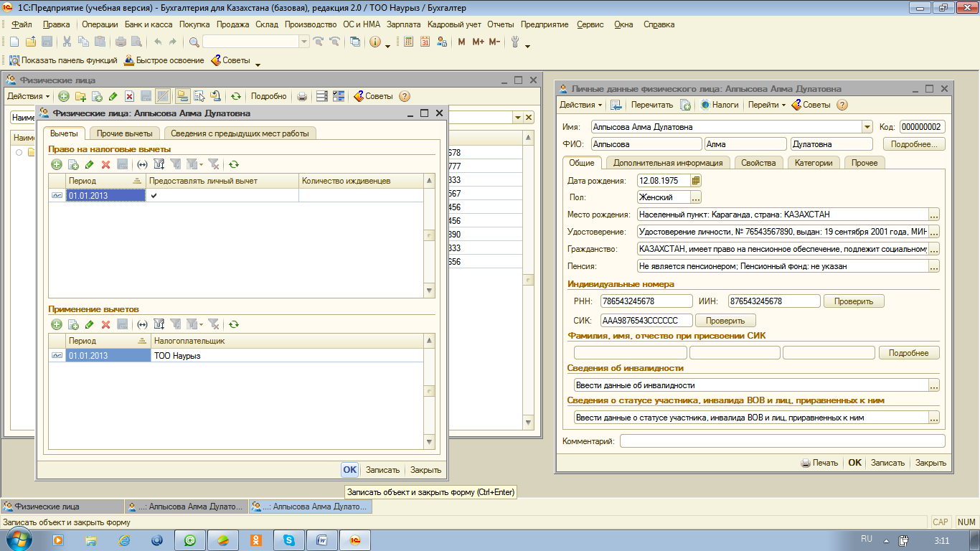Click Записать in Физические лица deductions form
Screen dimensions: 980x551
[x=382, y=470]
